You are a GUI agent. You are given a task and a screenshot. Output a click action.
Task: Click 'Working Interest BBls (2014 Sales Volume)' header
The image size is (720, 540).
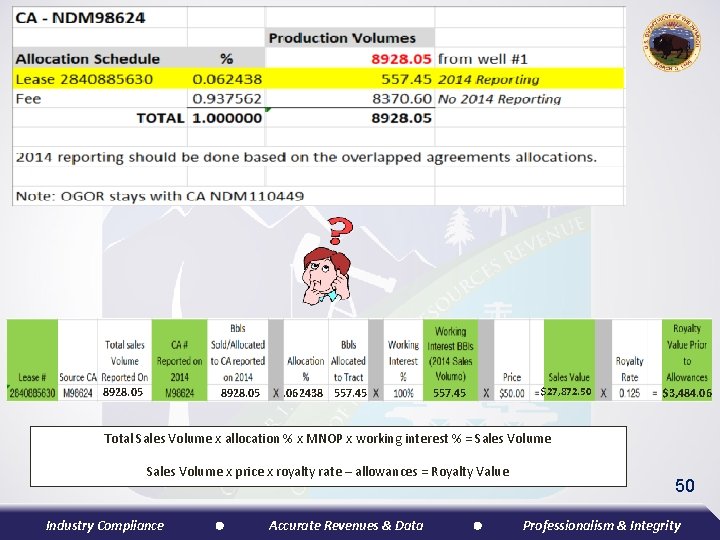450,354
